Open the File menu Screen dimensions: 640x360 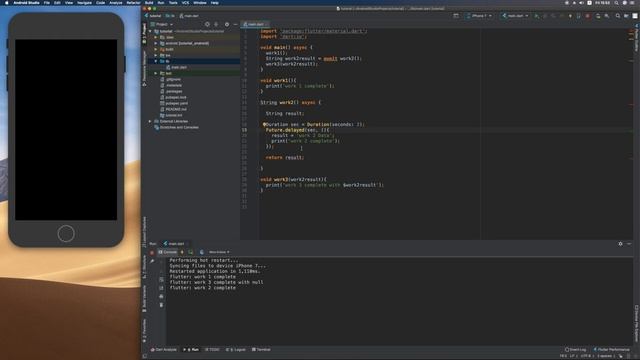click(47, 3)
